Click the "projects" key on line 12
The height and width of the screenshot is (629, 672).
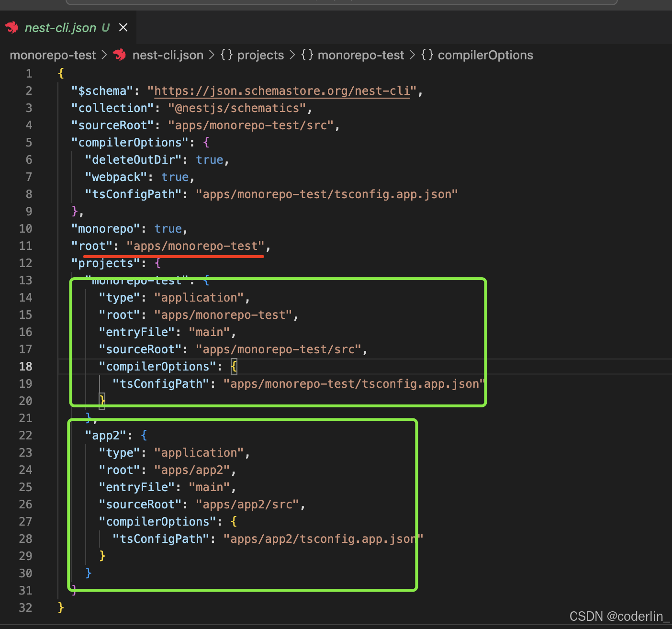tap(106, 263)
